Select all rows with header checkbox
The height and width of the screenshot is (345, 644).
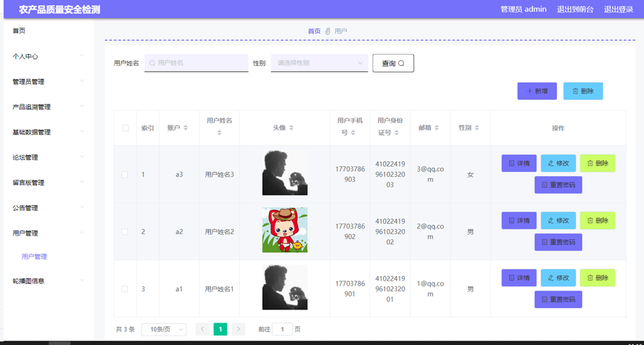tap(125, 128)
